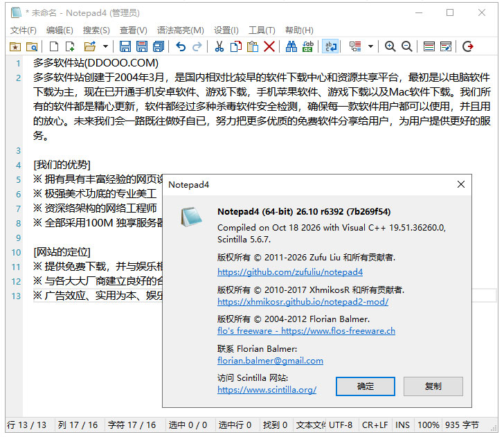Open the 工具(T) menu
This screenshot has width=504, height=437.
click(262, 30)
